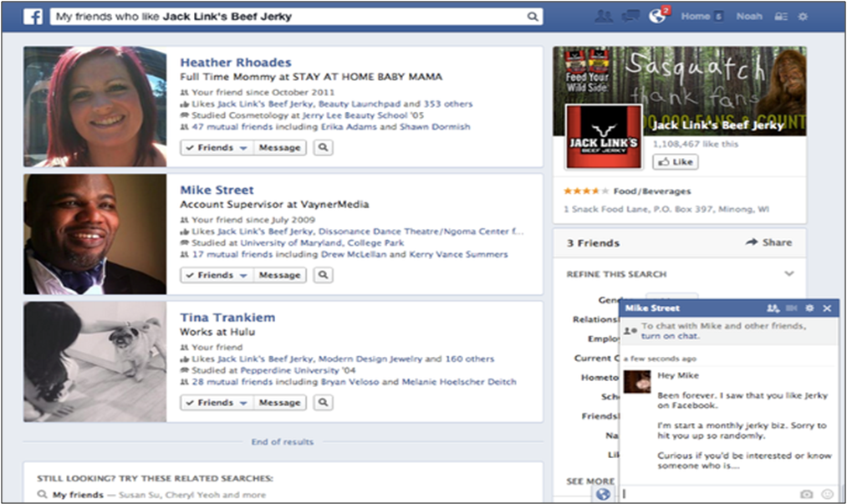This screenshot has height=504, width=847.
Task: Open chat options gear in Mike Street window
Action: click(x=809, y=308)
